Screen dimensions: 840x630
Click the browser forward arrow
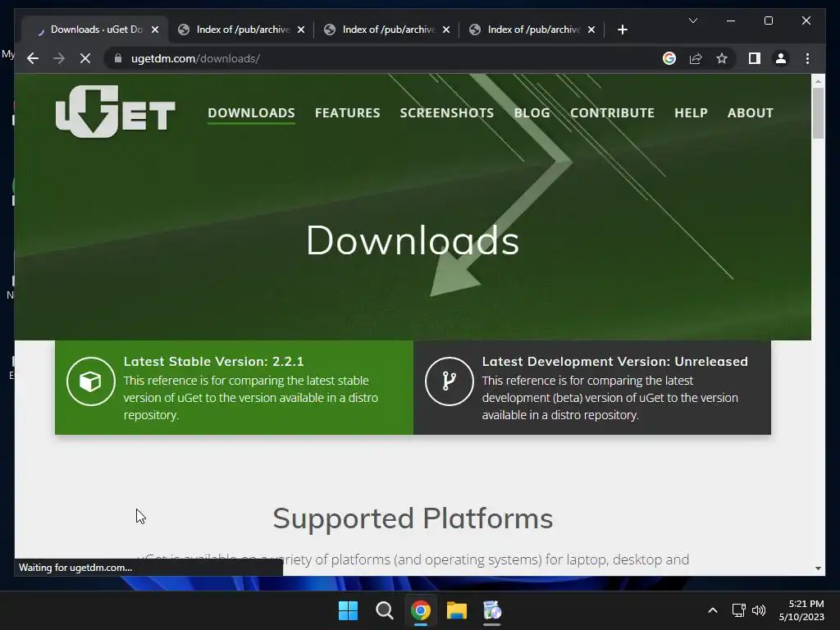(x=59, y=58)
